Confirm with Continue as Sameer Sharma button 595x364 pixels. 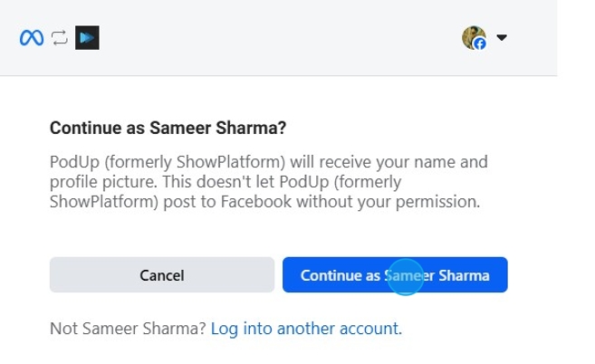pos(395,275)
